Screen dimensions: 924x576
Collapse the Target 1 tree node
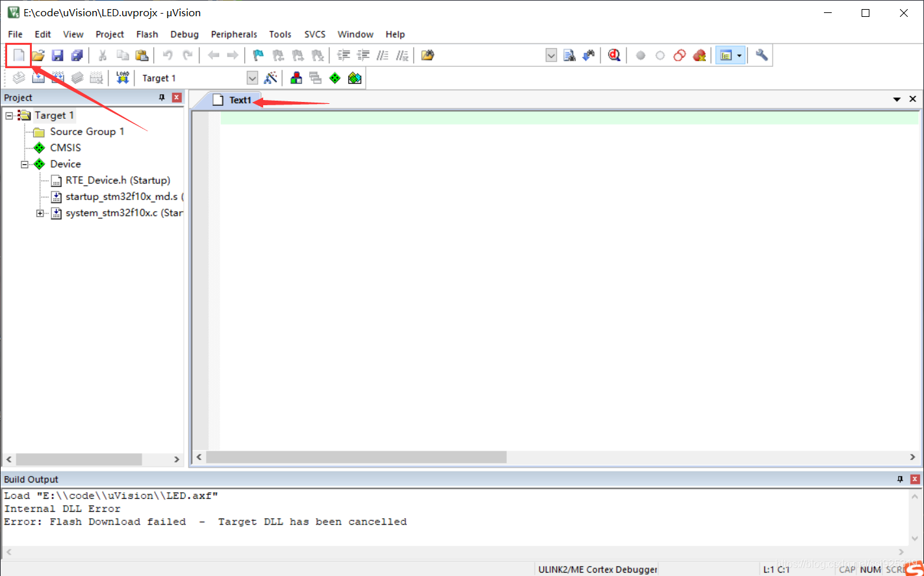[x=9, y=116]
